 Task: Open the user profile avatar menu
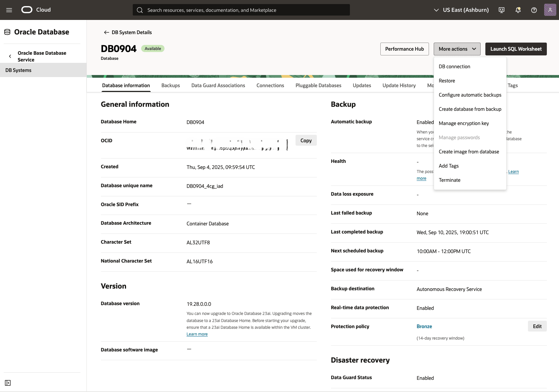[x=550, y=10]
